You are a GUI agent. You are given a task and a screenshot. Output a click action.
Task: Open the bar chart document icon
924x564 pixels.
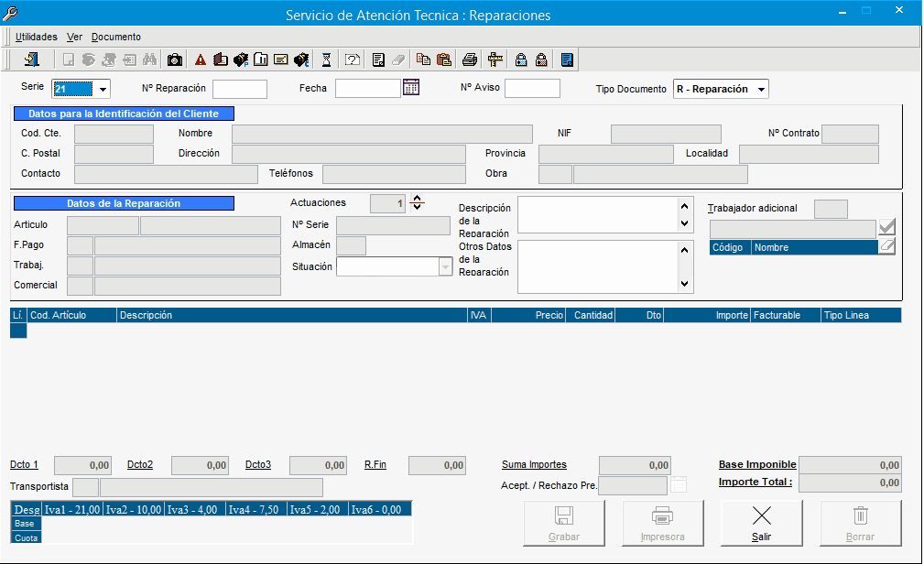click(x=260, y=60)
